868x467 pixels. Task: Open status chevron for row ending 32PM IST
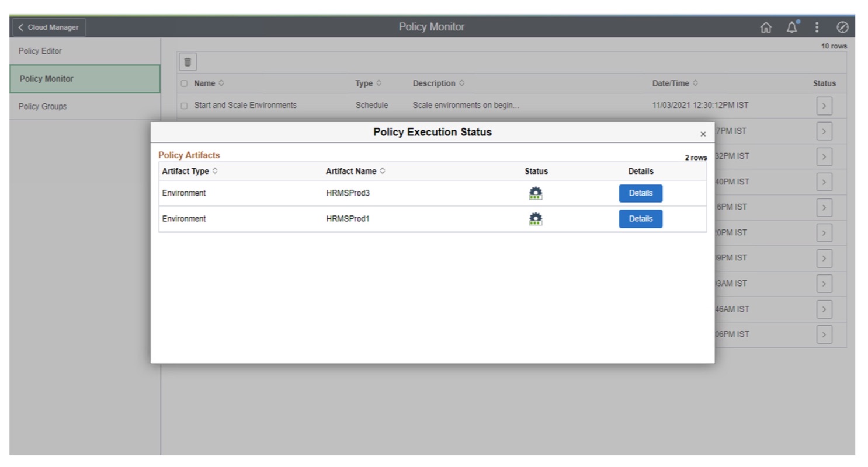point(824,156)
